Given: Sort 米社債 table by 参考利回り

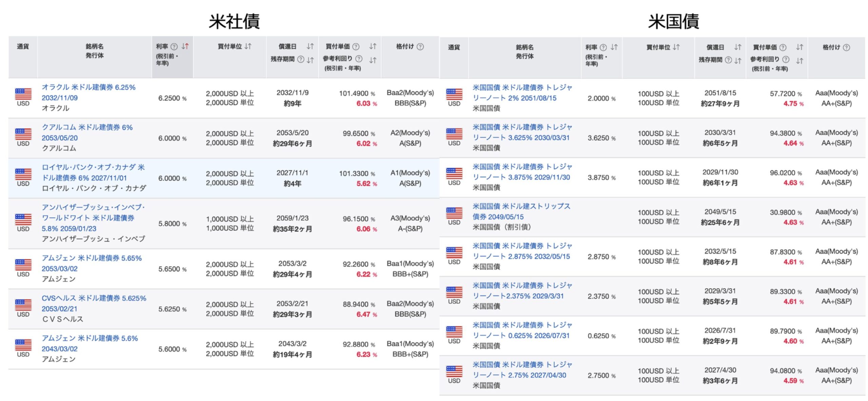Looking at the screenshot, I should [373, 60].
